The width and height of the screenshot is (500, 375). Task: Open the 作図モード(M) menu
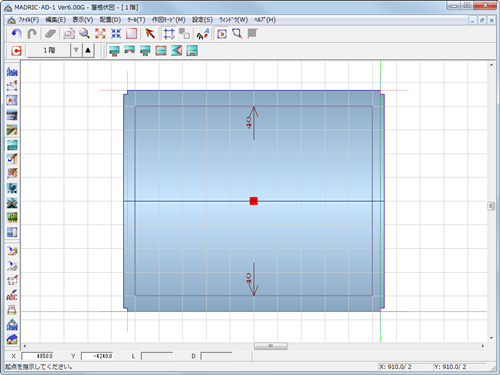(169, 20)
